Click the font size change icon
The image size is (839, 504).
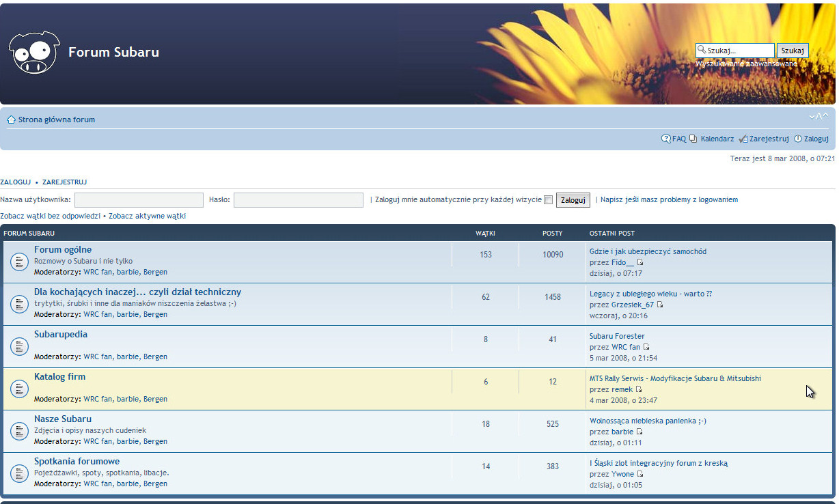coord(819,116)
